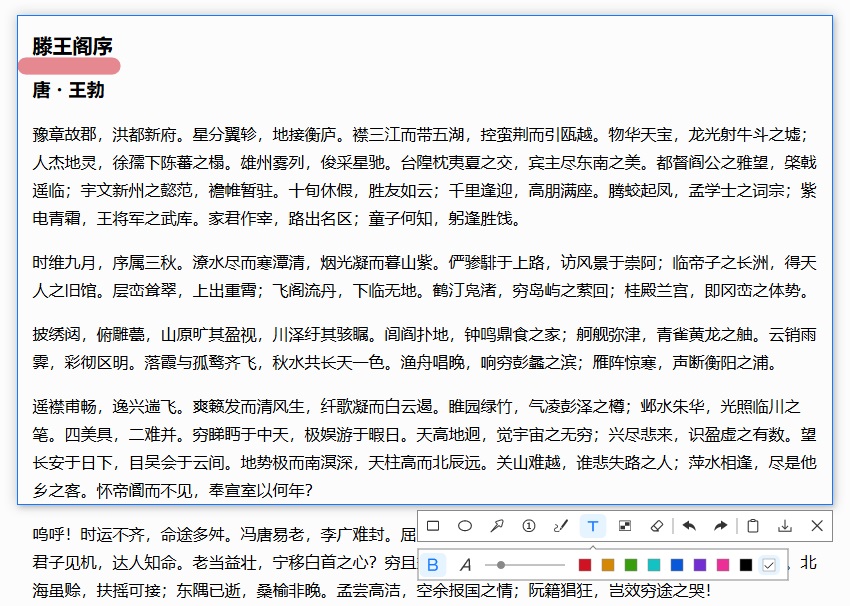
Task: Toggle bold B text style
Action: pos(433,565)
